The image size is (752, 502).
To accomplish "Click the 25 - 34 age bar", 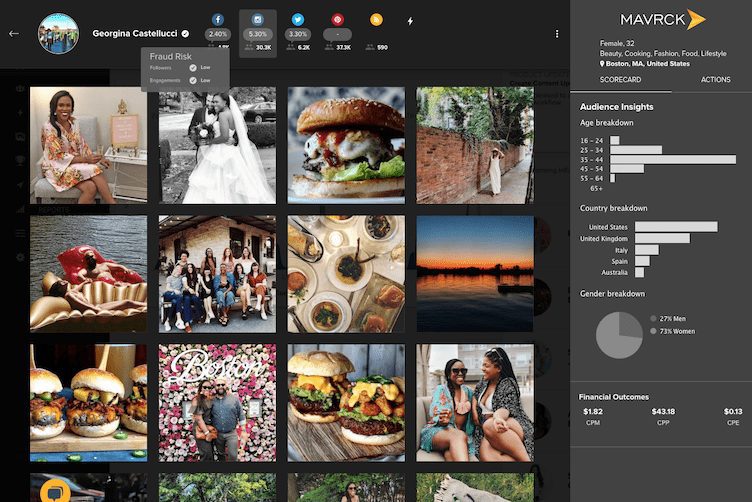I will (636, 150).
